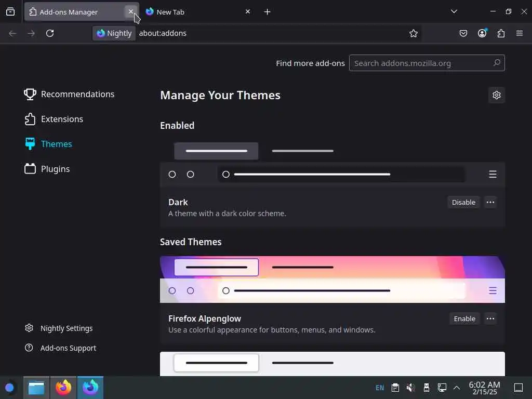Close the Add-ons Manager tab
Screen dimensions: 532x399
[x=130, y=11]
